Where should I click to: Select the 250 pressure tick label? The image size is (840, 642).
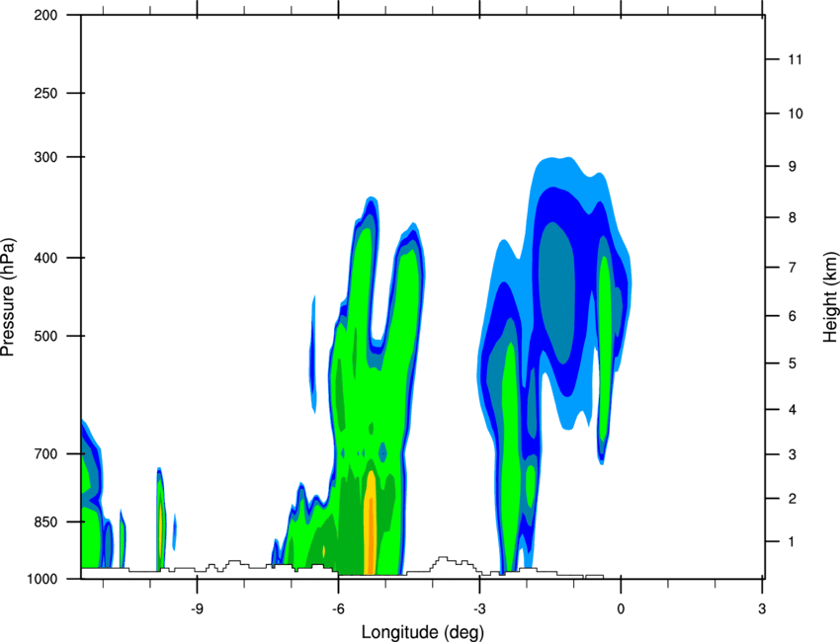pyautogui.click(x=45, y=93)
